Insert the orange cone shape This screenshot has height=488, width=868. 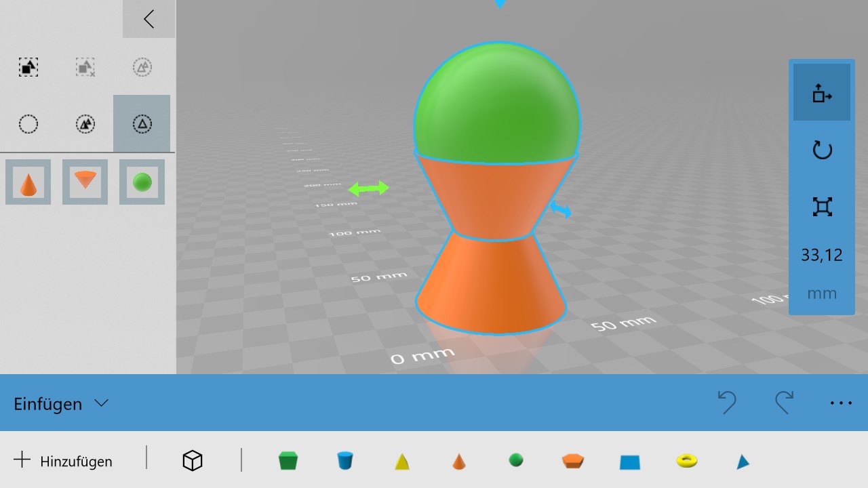click(x=459, y=462)
